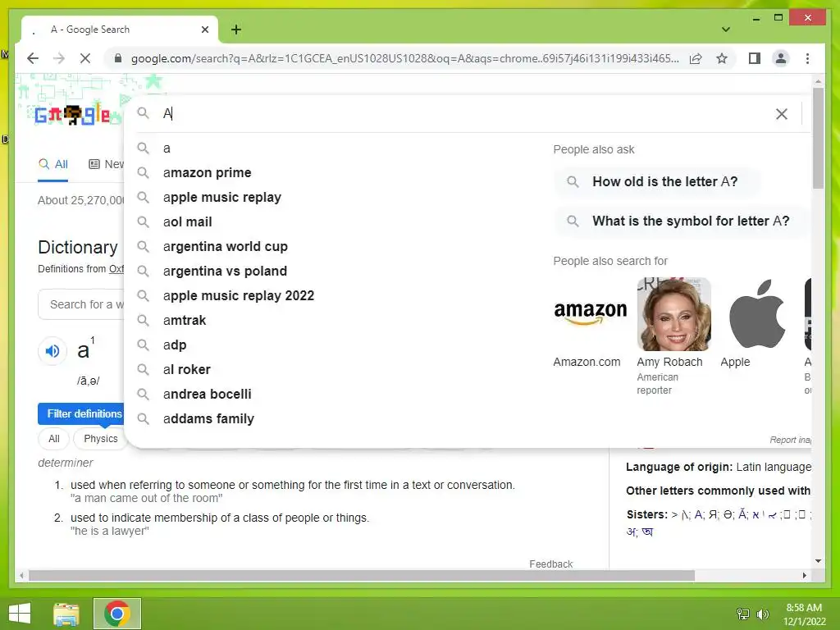Image resolution: width=840 pixels, height=630 pixels.
Task: Open the site info padlock icon
Action: (118, 58)
